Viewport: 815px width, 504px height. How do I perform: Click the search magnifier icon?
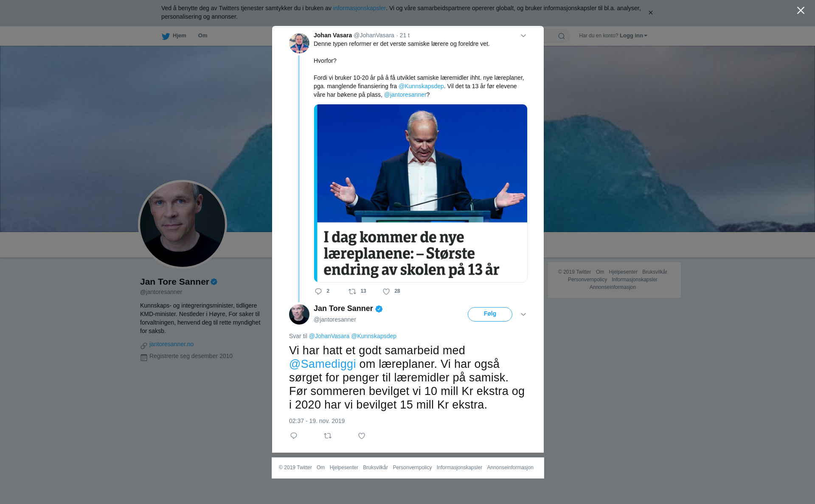(x=562, y=36)
